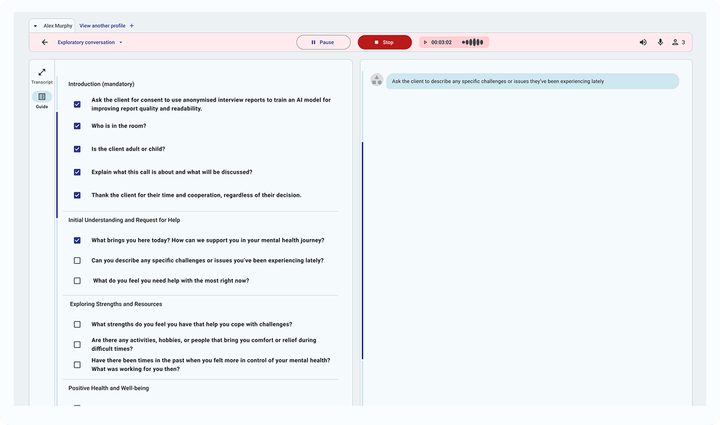Click the plus icon beside View another profile
Viewport: 720px width, 425px height.
[131, 25]
